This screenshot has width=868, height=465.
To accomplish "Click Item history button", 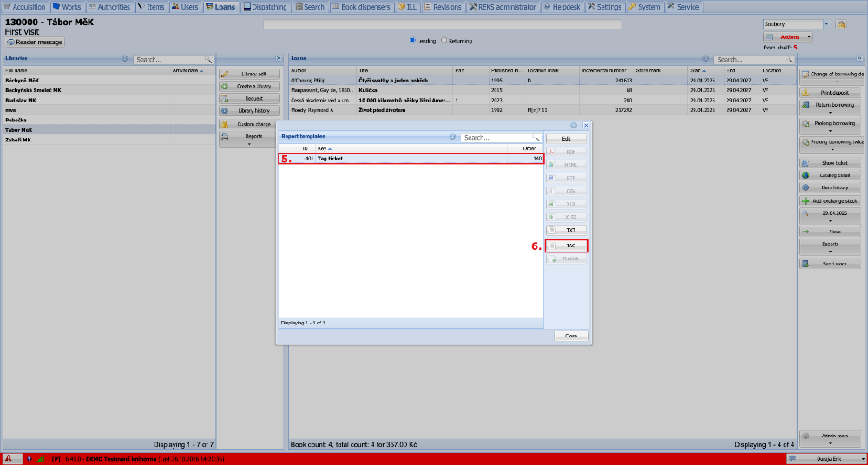I will click(x=831, y=187).
